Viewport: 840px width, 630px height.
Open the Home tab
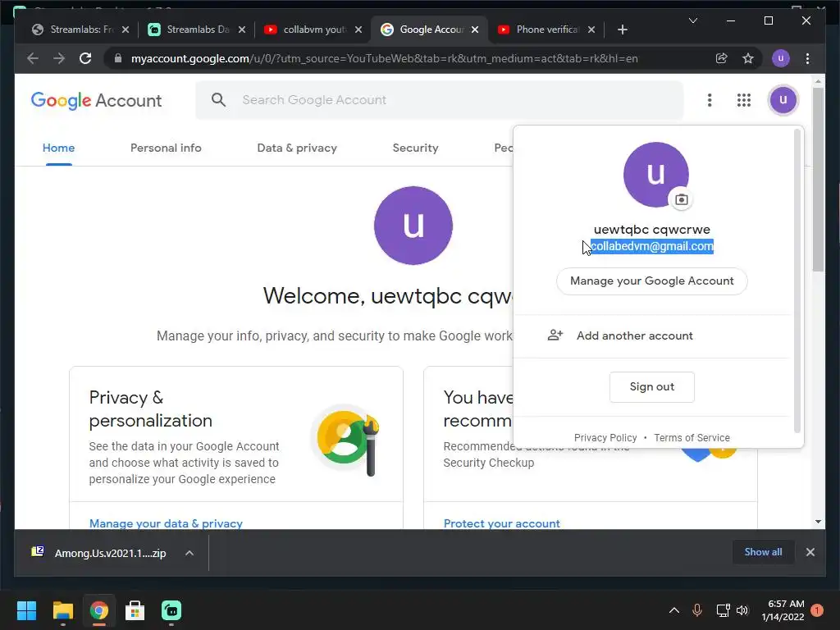coord(58,148)
